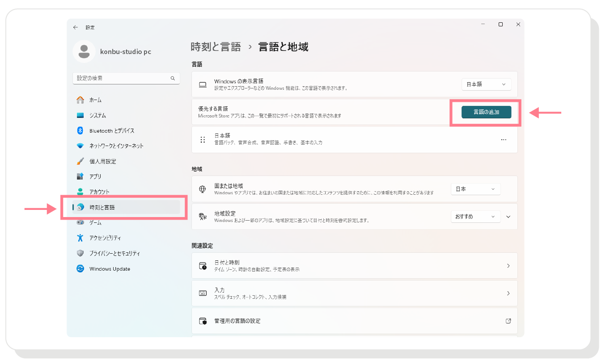Open the ホーム (Home) page in the sidebar
606x364 pixels.
(95, 100)
